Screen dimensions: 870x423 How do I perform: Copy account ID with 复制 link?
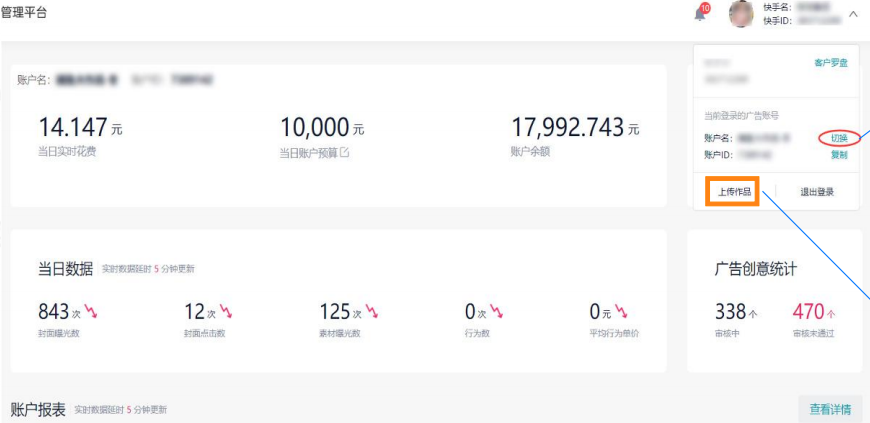tap(839, 155)
